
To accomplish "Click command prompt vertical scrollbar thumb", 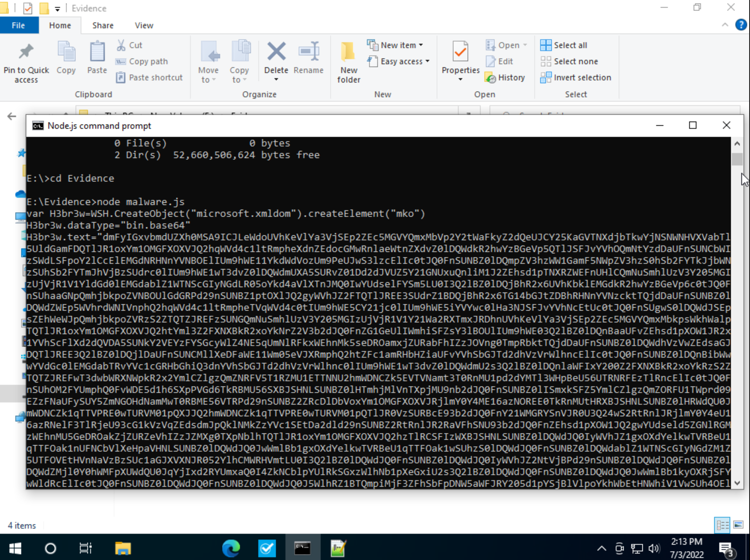I will click(x=737, y=159).
